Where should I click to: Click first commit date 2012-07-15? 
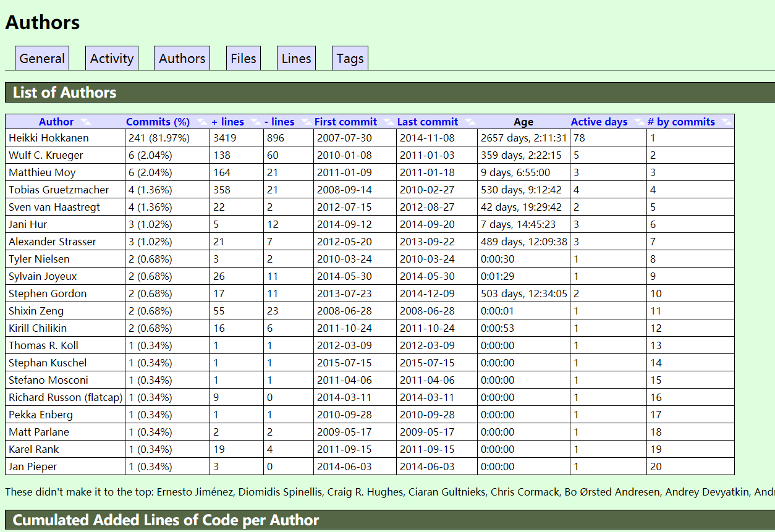(x=344, y=207)
